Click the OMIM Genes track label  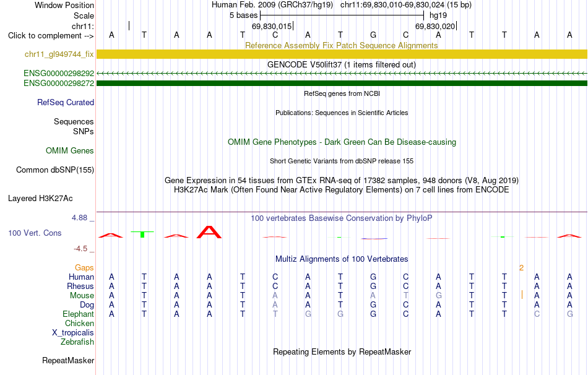click(x=70, y=151)
